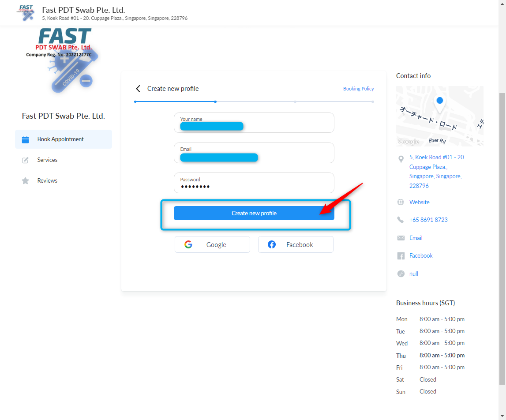Click the back arrow beside Create new profile
Image resolution: width=506 pixels, height=420 pixels.
click(x=138, y=89)
